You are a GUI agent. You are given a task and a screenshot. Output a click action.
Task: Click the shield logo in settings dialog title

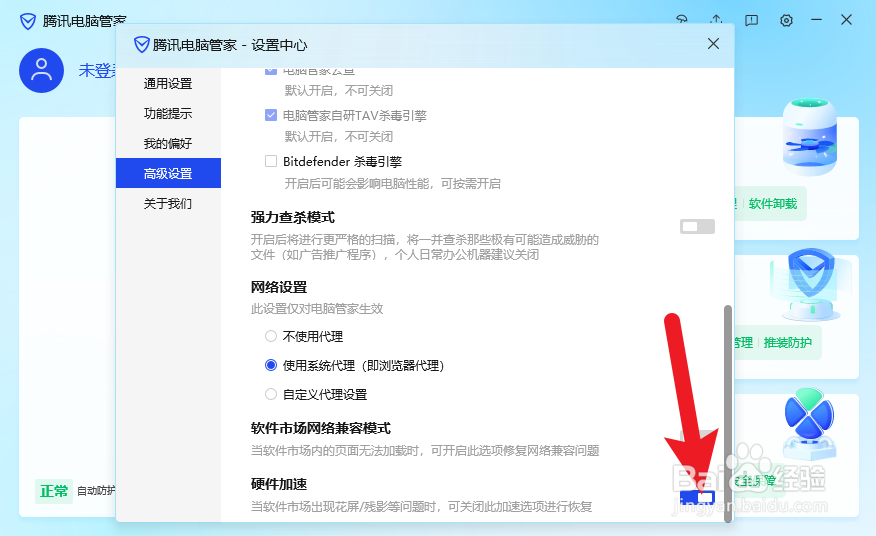pyautogui.click(x=142, y=45)
